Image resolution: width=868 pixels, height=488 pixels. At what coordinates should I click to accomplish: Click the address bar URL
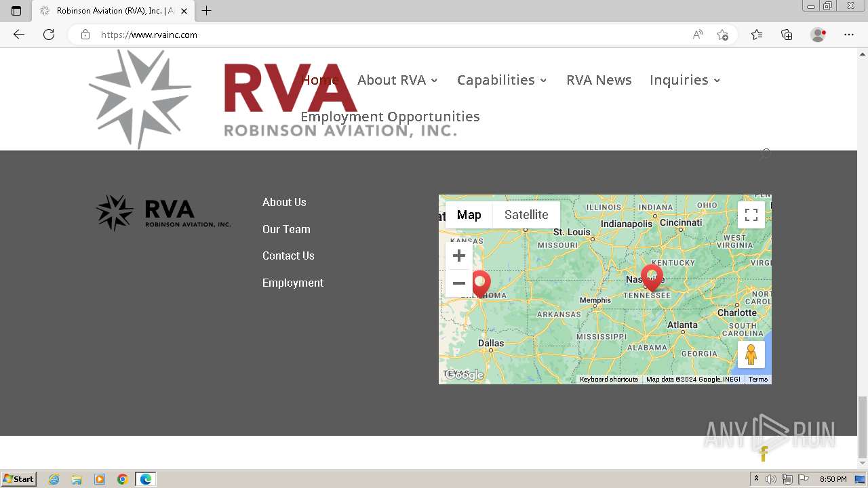click(149, 35)
